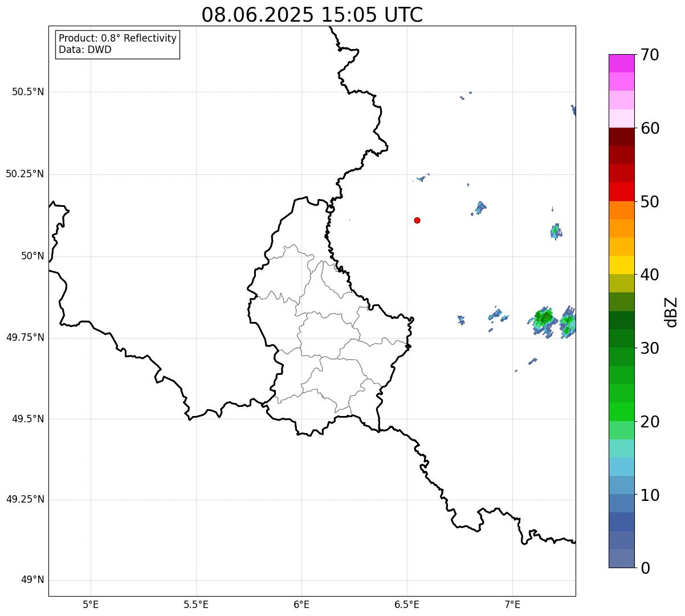Click the 7°E longitude tick label
The image size is (685, 616).
[513, 605]
